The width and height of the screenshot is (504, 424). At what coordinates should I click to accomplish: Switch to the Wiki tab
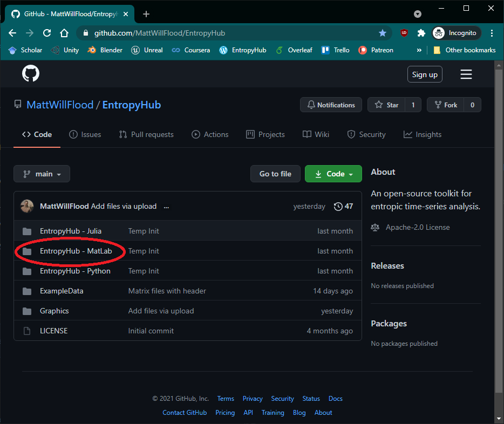316,134
